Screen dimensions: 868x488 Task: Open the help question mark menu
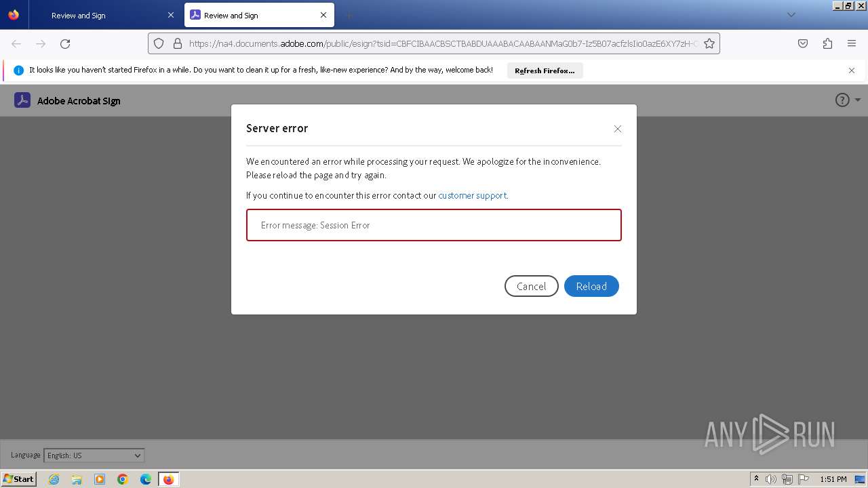[842, 100]
